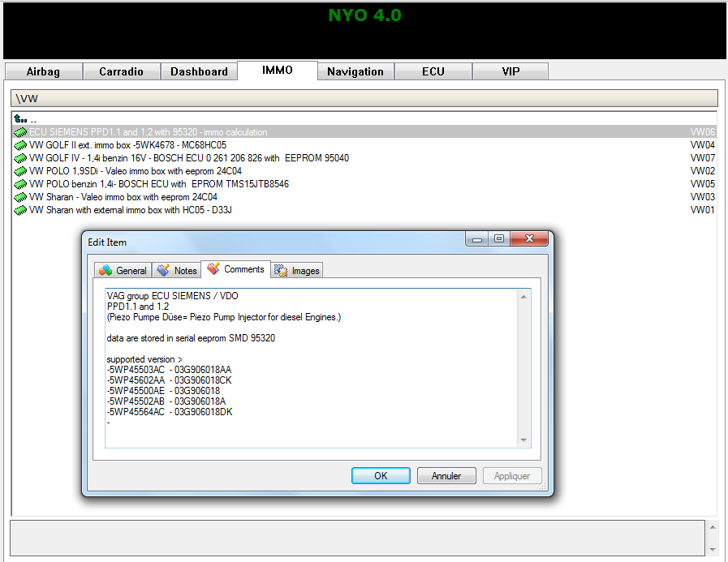Image resolution: width=728 pixels, height=562 pixels.
Task: Click chip icon beside VW Sharan Valeo entry
Action: coord(20,198)
